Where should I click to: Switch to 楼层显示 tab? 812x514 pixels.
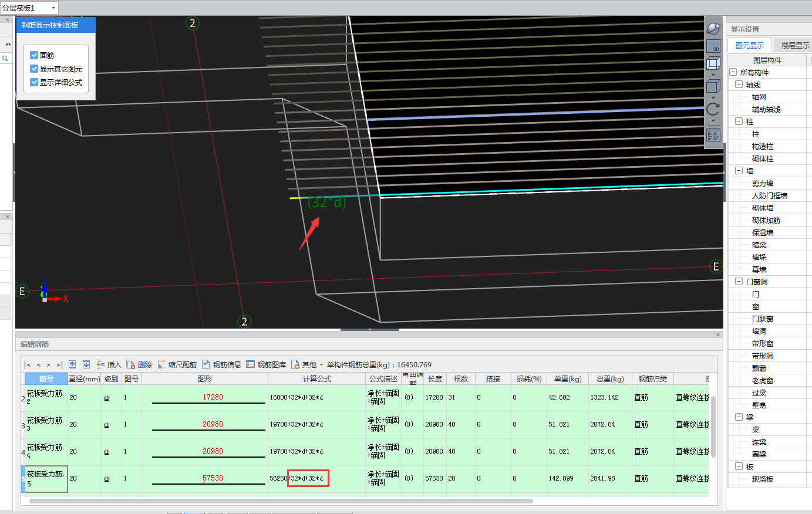pyautogui.click(x=794, y=45)
